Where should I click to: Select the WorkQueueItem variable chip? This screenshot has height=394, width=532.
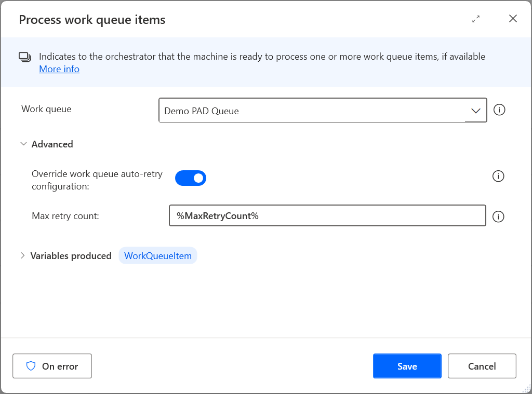pyautogui.click(x=157, y=255)
